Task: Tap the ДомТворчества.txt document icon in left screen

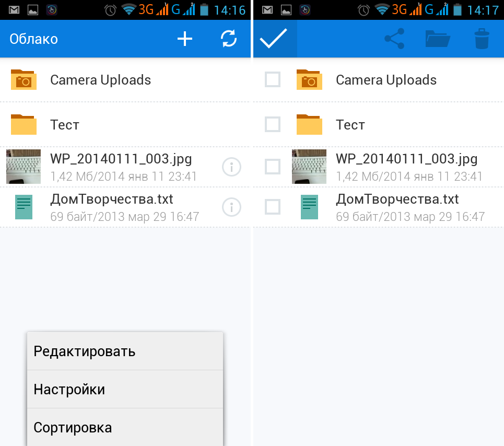Action: click(x=24, y=207)
